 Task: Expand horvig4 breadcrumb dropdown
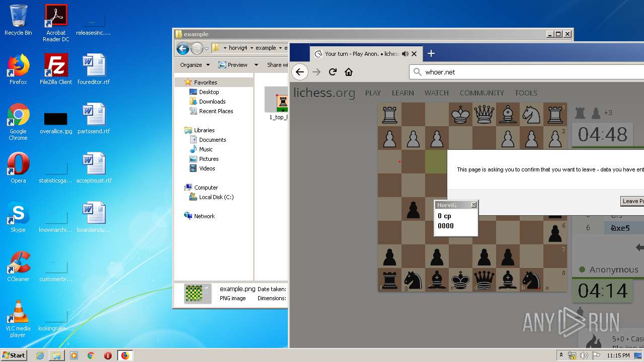(x=253, y=48)
